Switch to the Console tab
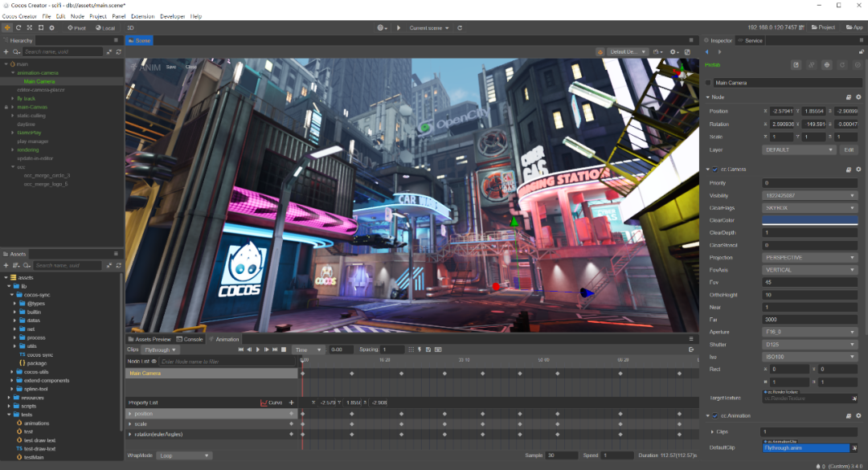 190,339
